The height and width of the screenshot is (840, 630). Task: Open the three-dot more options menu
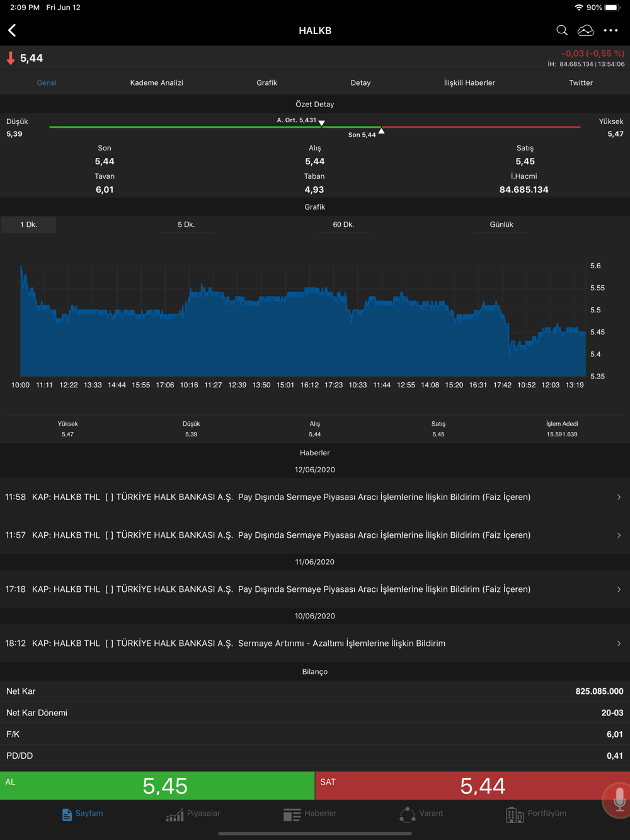click(x=611, y=30)
